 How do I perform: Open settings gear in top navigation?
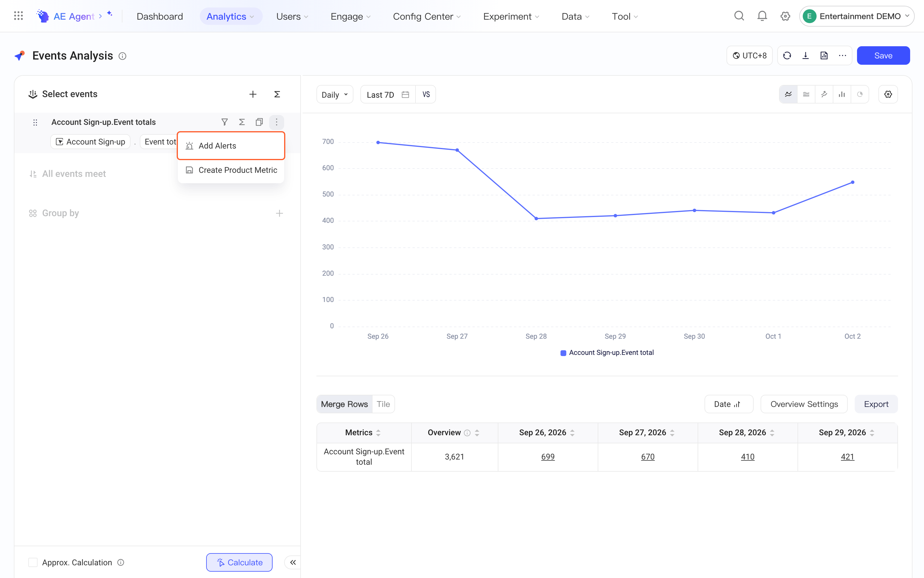[785, 16]
